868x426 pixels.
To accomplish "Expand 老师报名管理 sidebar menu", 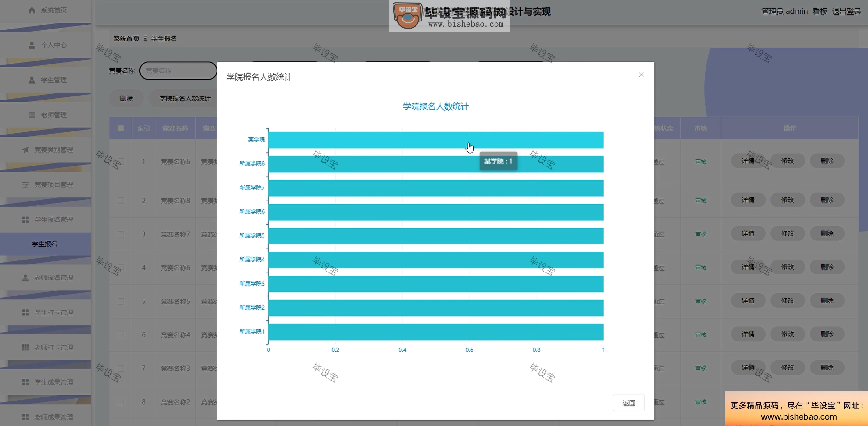I will pos(45,277).
